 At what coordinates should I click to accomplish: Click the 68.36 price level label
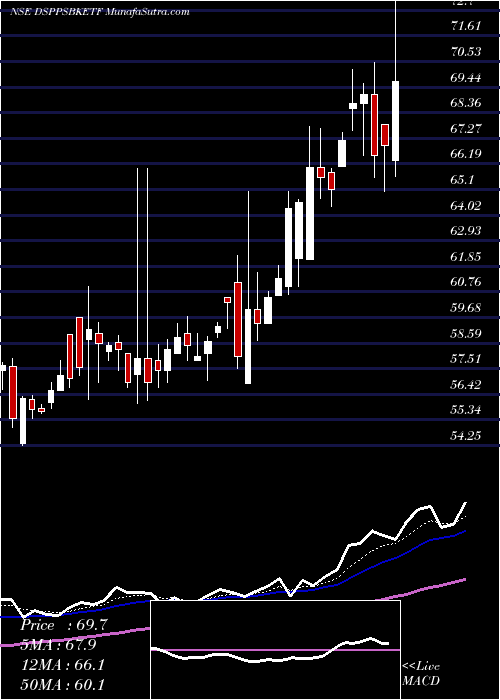(x=466, y=103)
